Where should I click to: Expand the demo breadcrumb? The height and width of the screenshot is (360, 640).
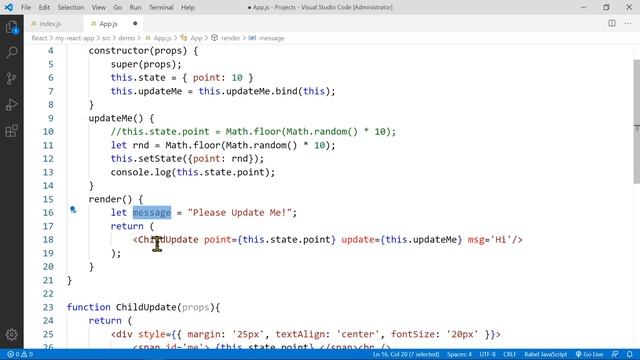coord(127,38)
